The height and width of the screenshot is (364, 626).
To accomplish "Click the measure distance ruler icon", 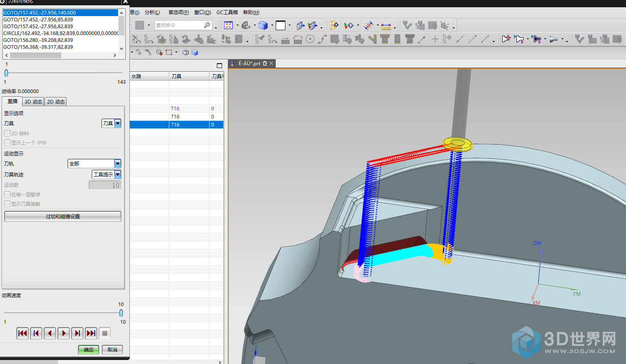I will pos(386,26).
